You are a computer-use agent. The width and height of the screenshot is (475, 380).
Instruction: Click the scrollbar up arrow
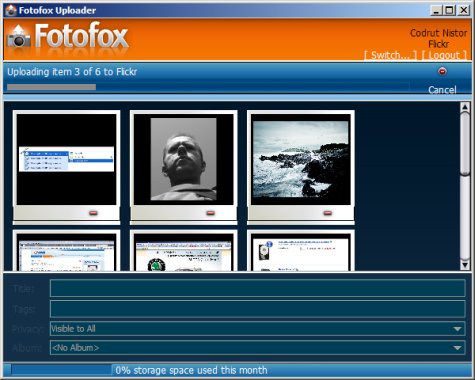coord(465,107)
